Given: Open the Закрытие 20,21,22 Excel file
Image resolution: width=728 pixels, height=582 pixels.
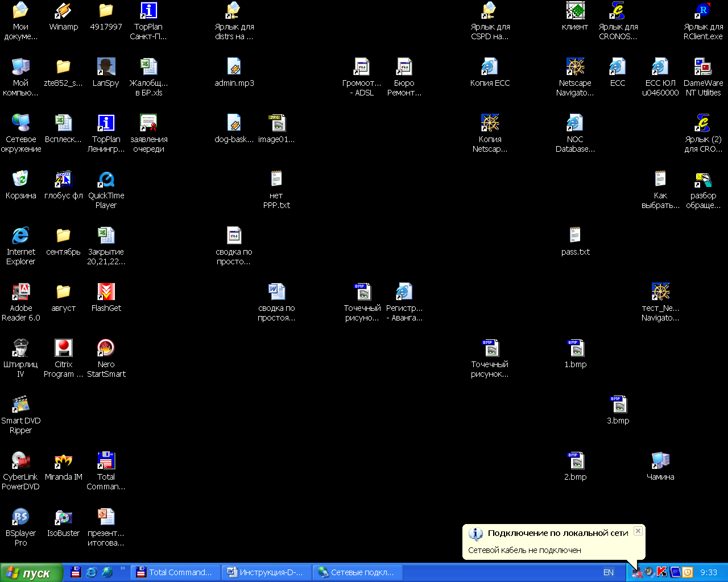Looking at the screenshot, I should click(x=106, y=246).
